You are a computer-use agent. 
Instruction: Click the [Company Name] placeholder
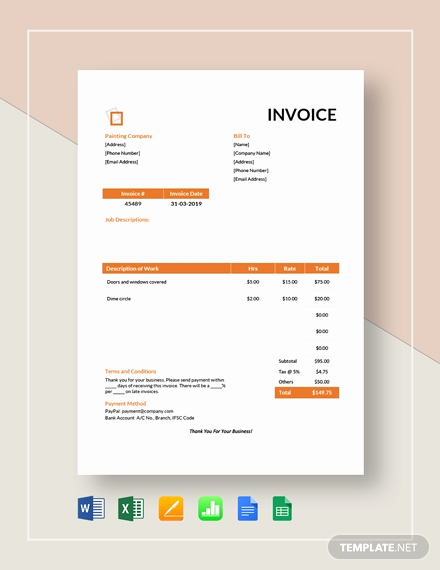click(252, 153)
